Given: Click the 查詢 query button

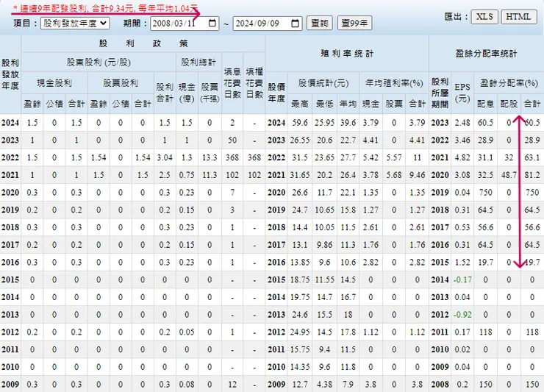Looking at the screenshot, I should point(320,24).
